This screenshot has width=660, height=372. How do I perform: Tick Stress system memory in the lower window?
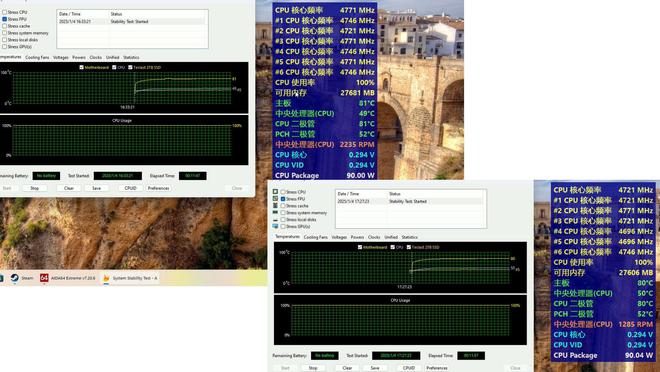coord(283,213)
